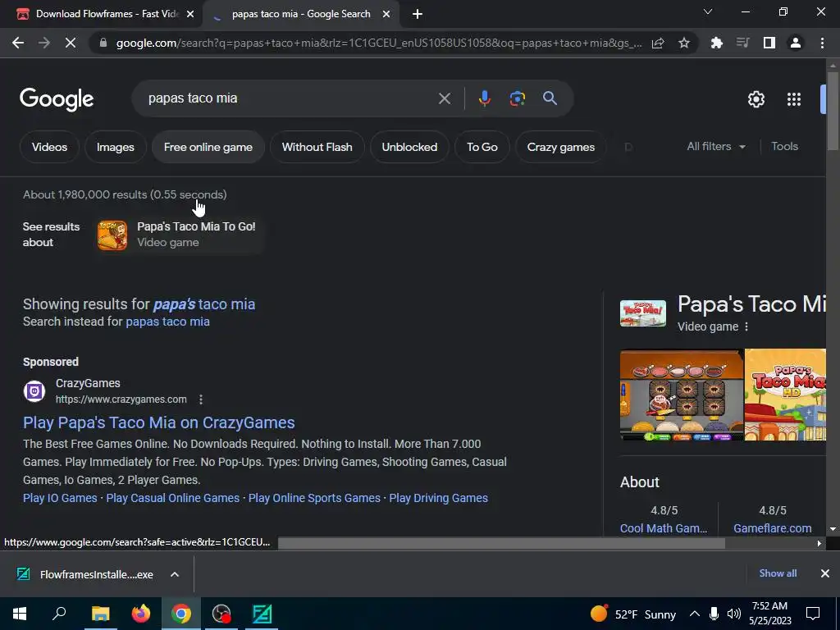Clear the Google search box text
Image resolution: width=840 pixels, height=630 pixels.
444,98
